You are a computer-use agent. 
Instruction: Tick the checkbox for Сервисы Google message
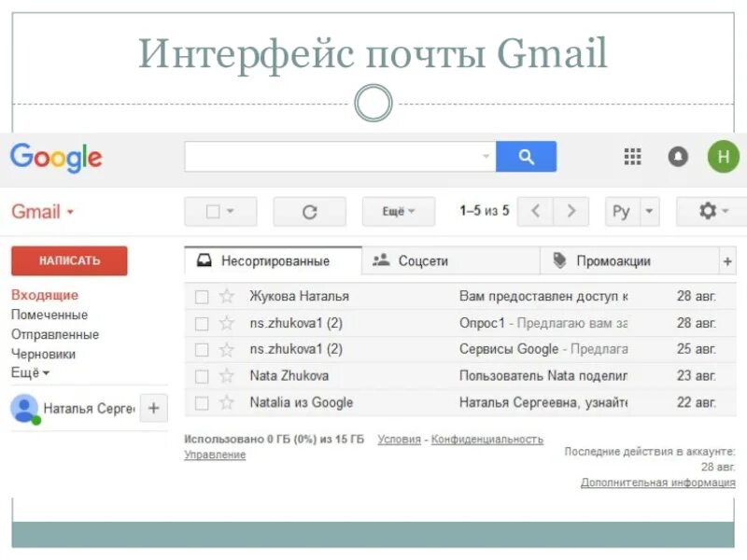pyautogui.click(x=202, y=350)
